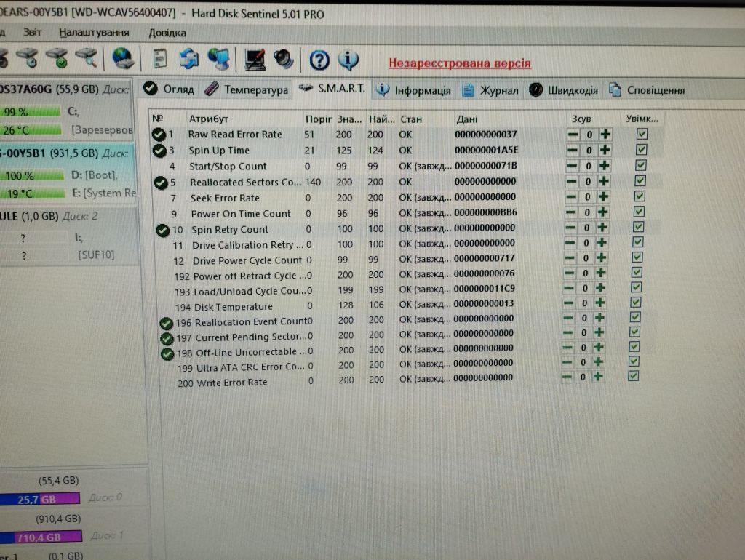Image resolution: width=745 pixels, height=560 pixels.
Task: Click the 710,4 GB disk usage bar
Action: coord(41,537)
